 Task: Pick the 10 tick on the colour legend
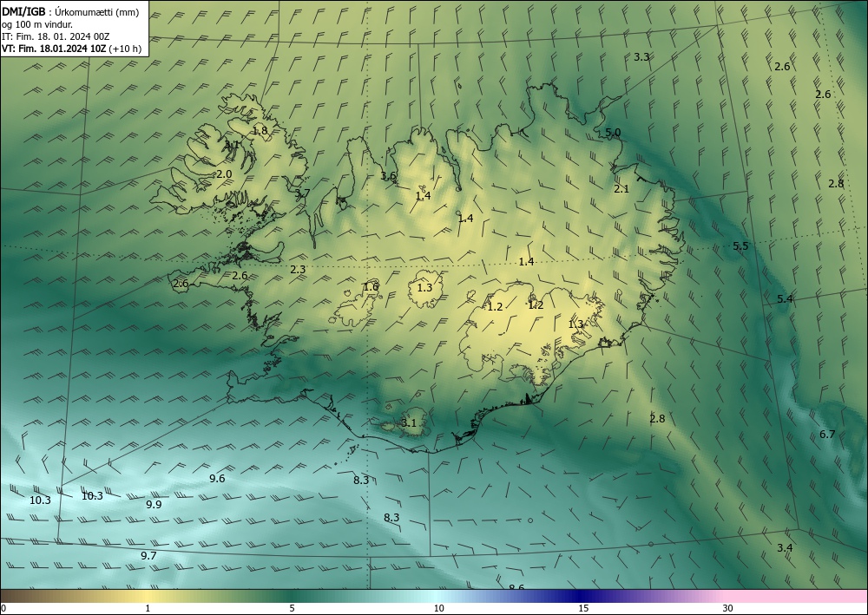pyautogui.click(x=438, y=608)
